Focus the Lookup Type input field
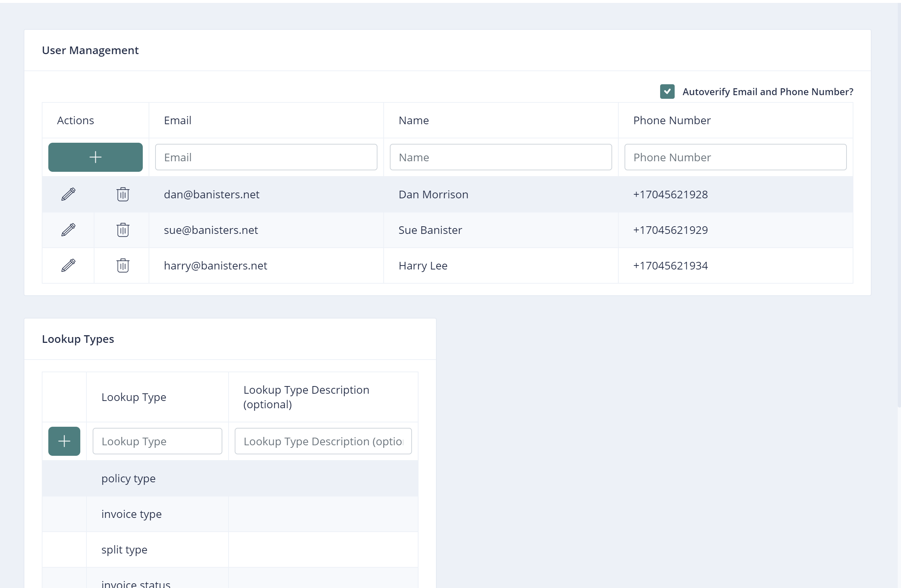The image size is (901, 588). (157, 441)
